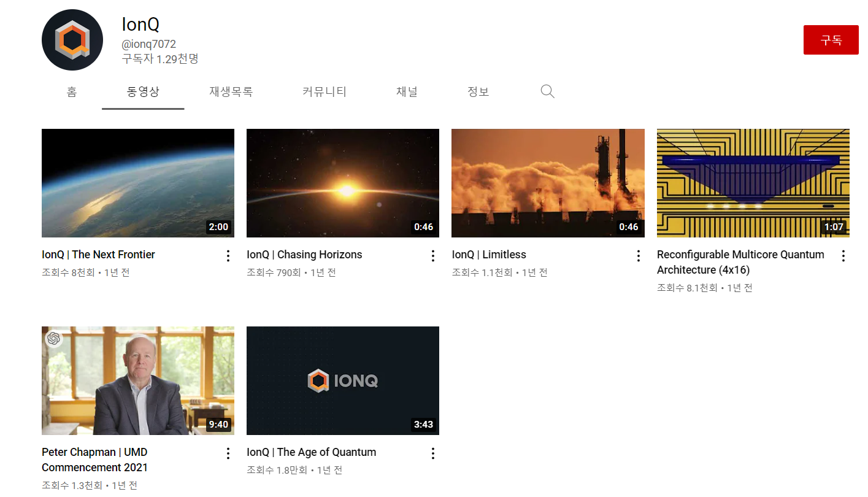Open more options for Reconfigurable Multicore video
Image resolution: width=868 pixels, height=497 pixels.
(843, 256)
